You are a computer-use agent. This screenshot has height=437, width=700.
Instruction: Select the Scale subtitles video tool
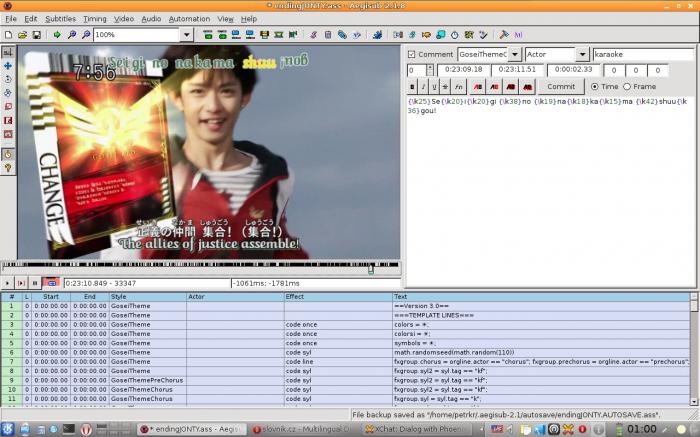8,107
